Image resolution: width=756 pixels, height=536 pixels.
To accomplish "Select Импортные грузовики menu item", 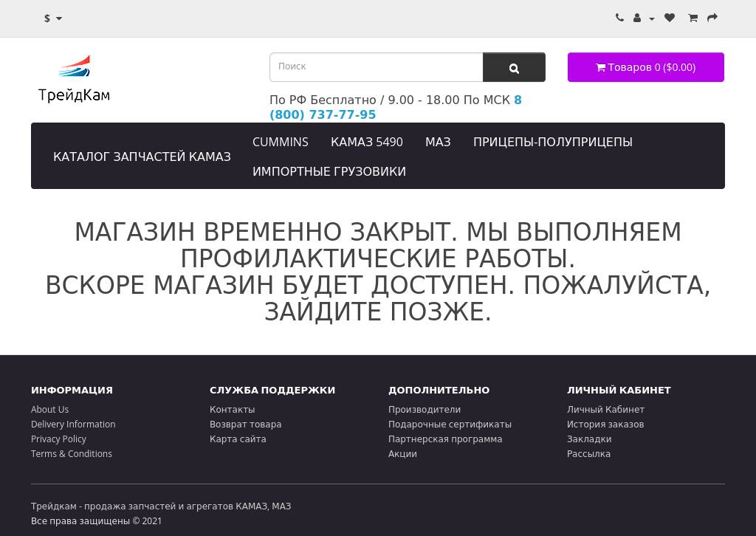I will point(329,171).
